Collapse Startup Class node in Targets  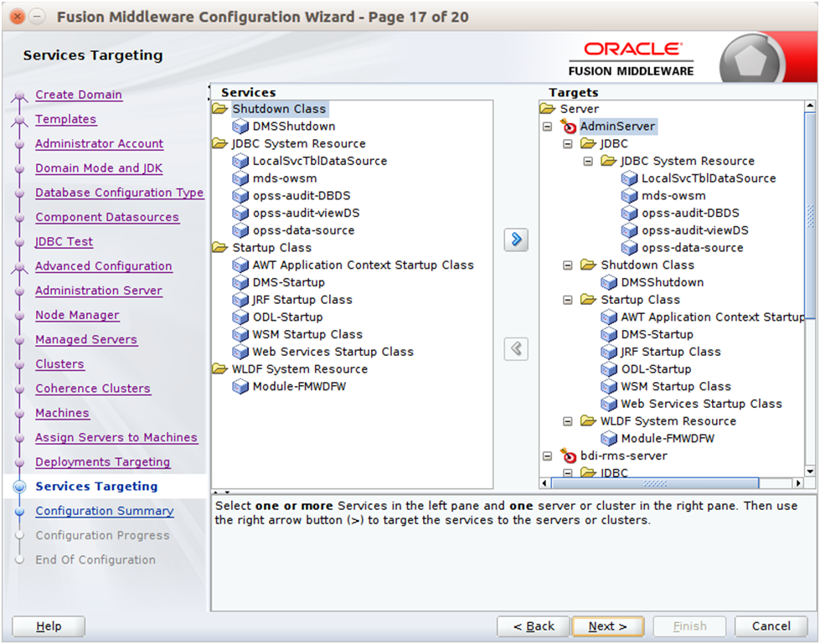pyautogui.click(x=568, y=300)
